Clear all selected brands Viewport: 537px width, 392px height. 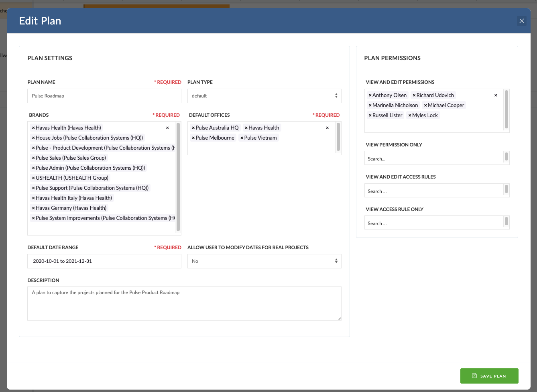(167, 128)
